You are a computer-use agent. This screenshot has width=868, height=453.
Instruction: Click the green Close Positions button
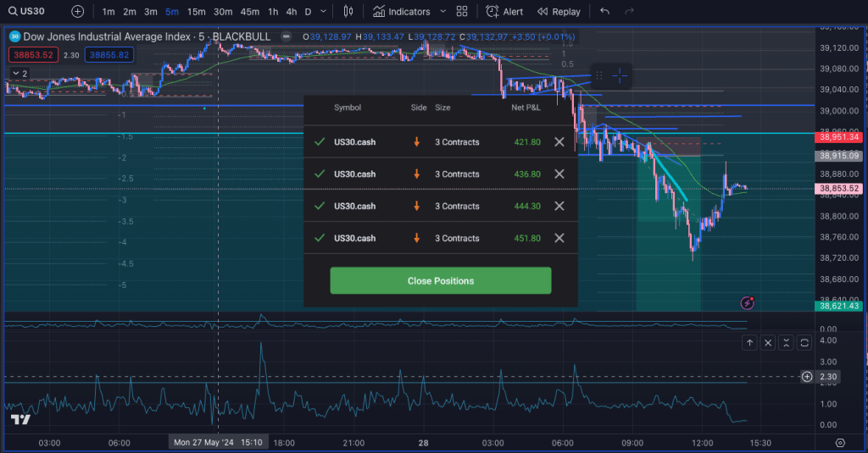[x=440, y=280]
